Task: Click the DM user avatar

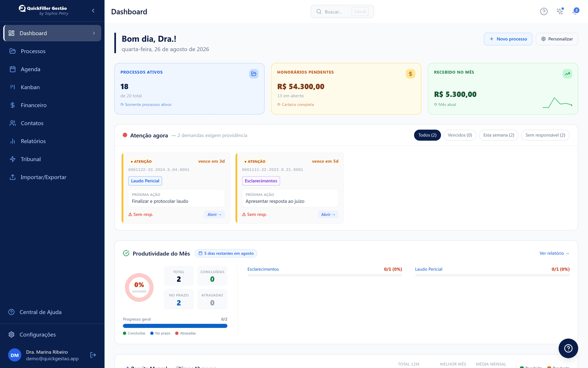Action: tap(15, 355)
